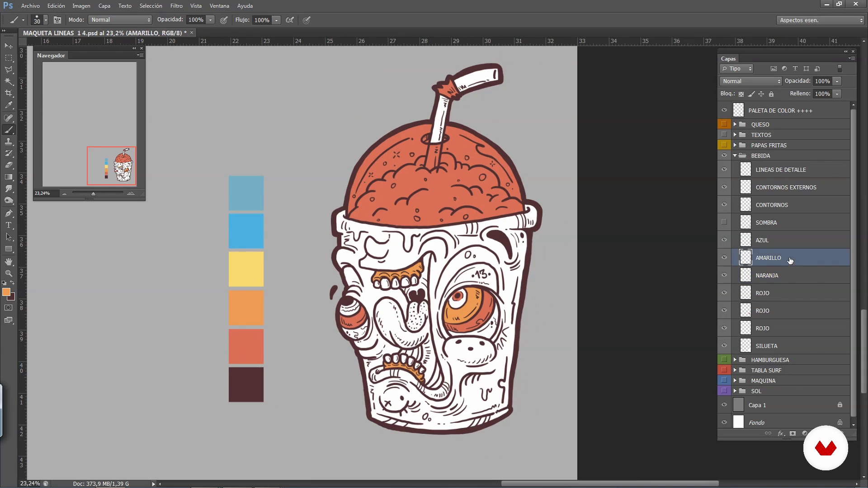The image size is (868, 488).
Task: Hide the SILUETA layer
Action: [x=724, y=346]
